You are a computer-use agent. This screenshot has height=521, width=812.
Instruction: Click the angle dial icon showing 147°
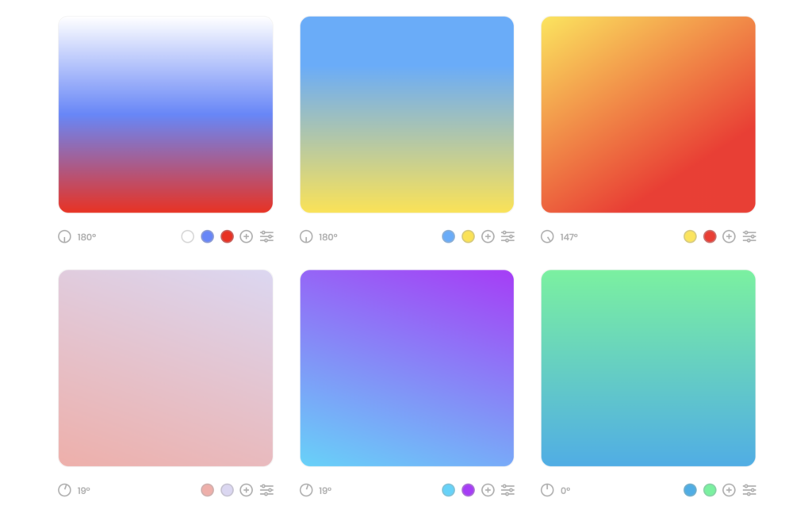547,236
